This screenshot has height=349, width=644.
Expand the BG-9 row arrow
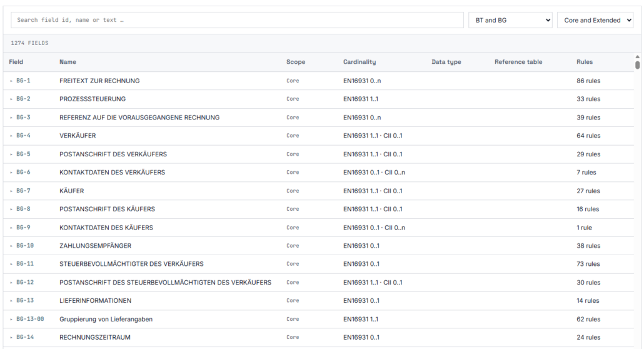[x=11, y=227]
